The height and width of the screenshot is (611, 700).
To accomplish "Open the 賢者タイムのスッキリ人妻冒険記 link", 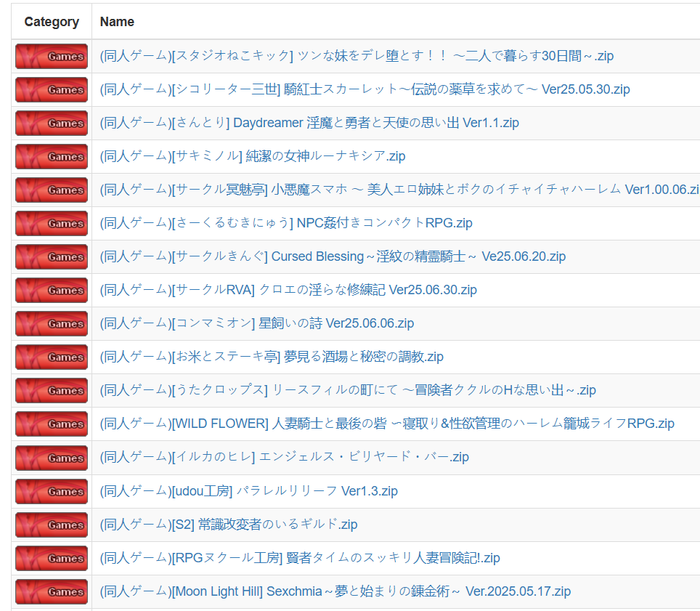I will tap(300, 558).
